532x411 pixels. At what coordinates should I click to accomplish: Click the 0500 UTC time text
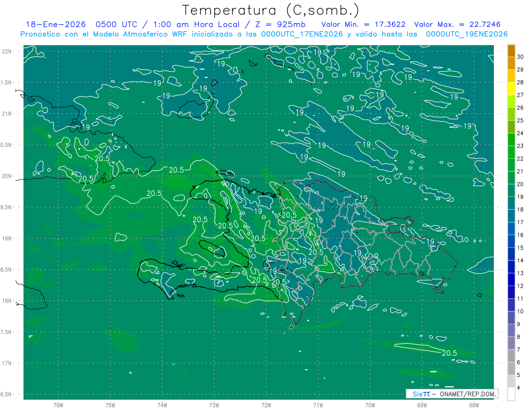point(116,24)
